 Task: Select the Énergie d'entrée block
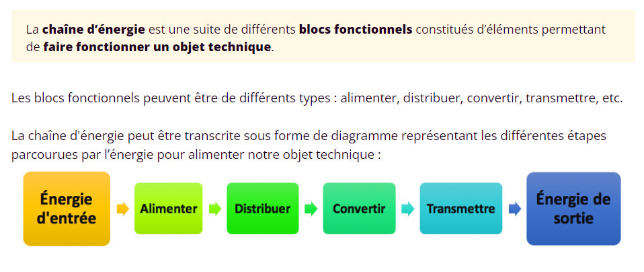pos(67,209)
